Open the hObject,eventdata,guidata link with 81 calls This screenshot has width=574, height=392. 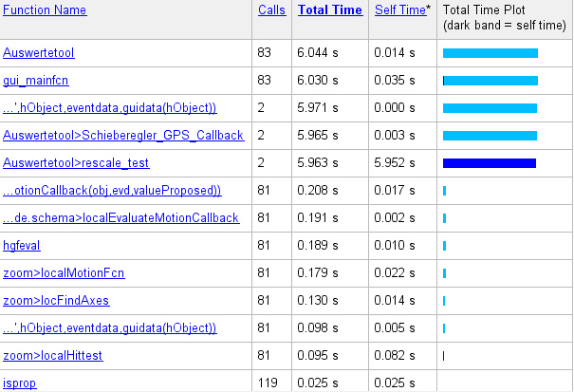click(x=109, y=328)
